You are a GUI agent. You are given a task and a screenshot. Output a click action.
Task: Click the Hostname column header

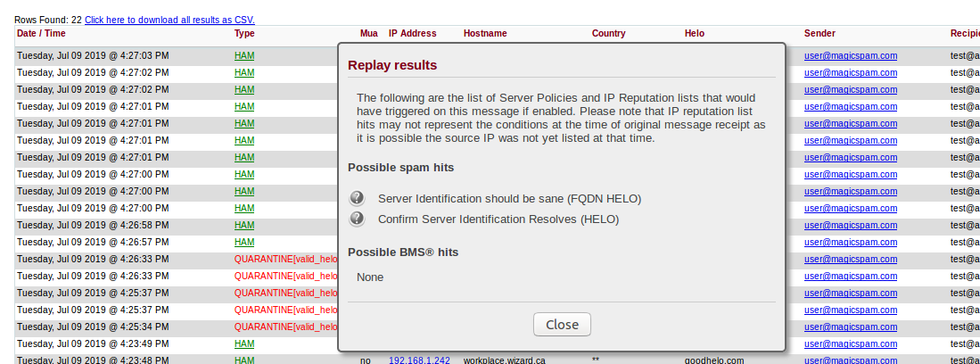[485, 34]
